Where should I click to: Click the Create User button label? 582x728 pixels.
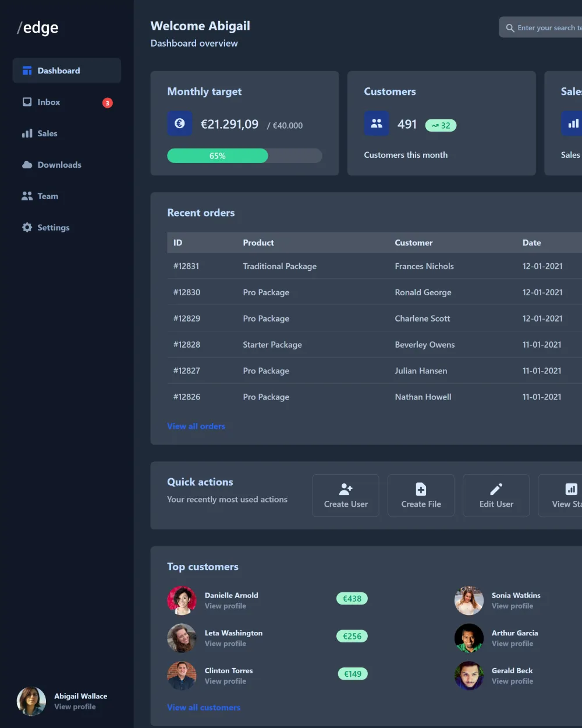pos(346,504)
